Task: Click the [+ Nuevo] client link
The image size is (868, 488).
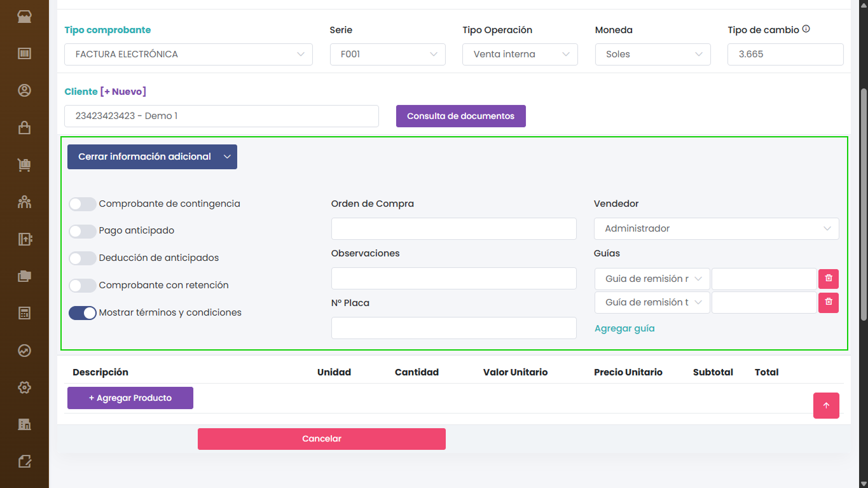Action: pos(123,92)
